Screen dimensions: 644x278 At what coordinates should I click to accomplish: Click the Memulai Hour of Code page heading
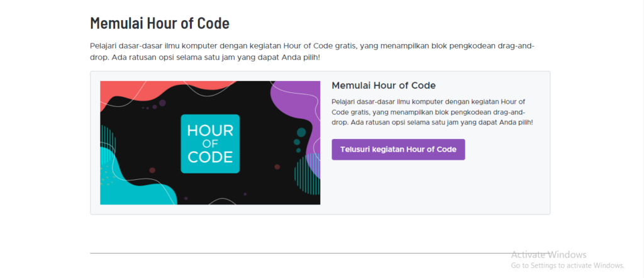pos(159,23)
